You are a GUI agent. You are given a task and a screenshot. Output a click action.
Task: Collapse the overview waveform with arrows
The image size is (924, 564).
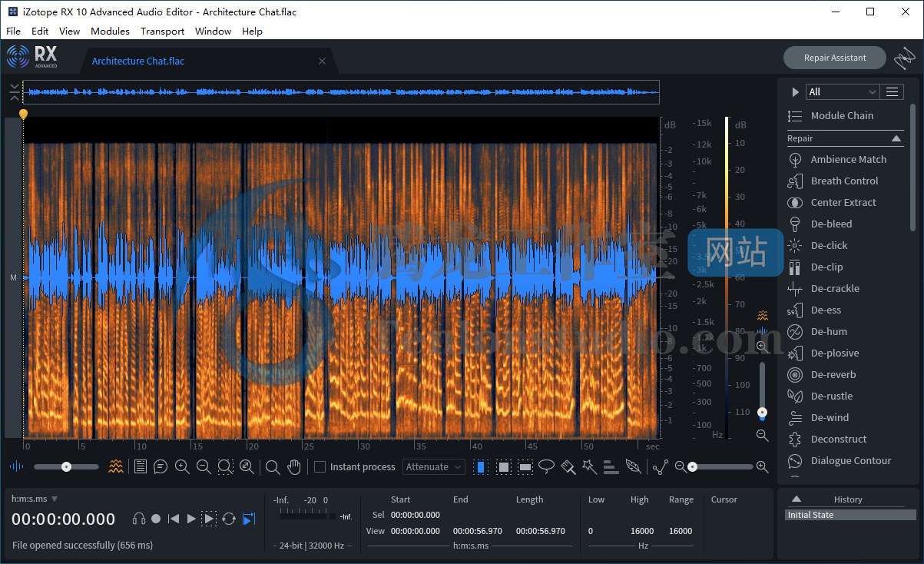(15, 92)
